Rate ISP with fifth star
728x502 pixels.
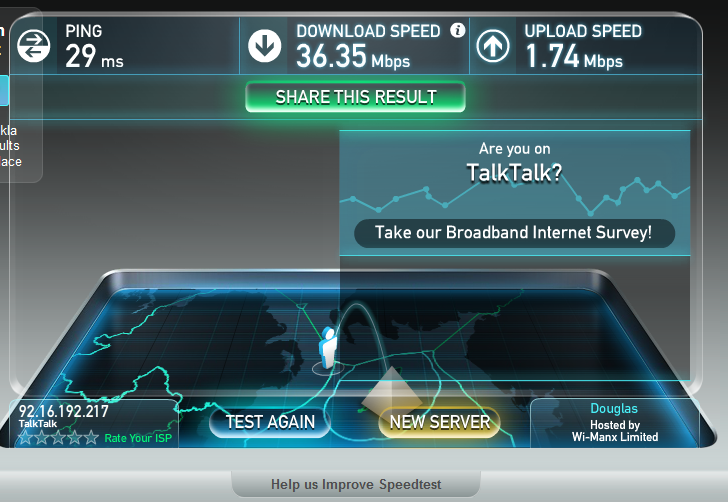(91, 437)
